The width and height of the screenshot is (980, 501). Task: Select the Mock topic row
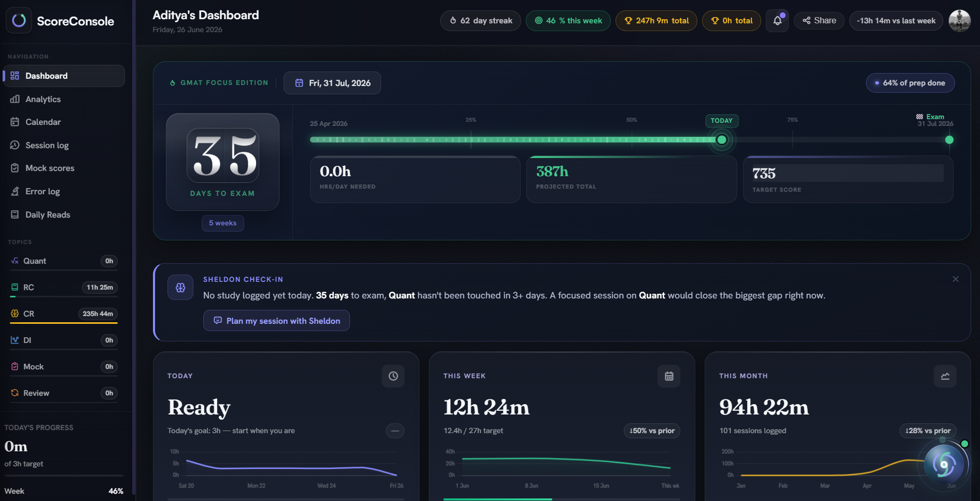64,367
